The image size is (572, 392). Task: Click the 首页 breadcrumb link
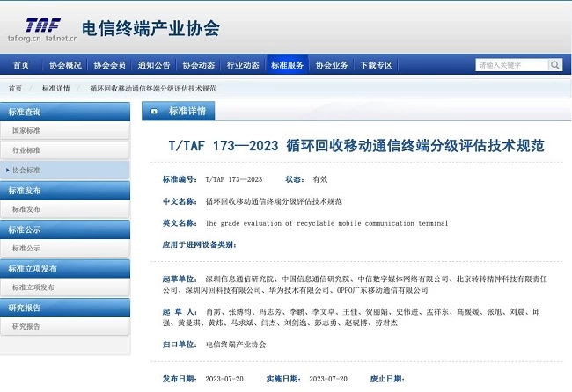[x=15, y=89]
